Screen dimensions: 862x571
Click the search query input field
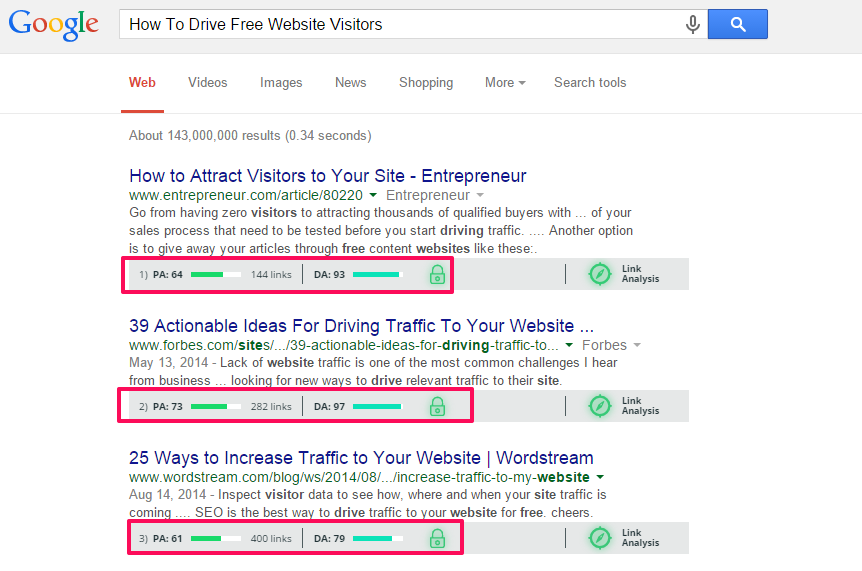click(x=401, y=24)
